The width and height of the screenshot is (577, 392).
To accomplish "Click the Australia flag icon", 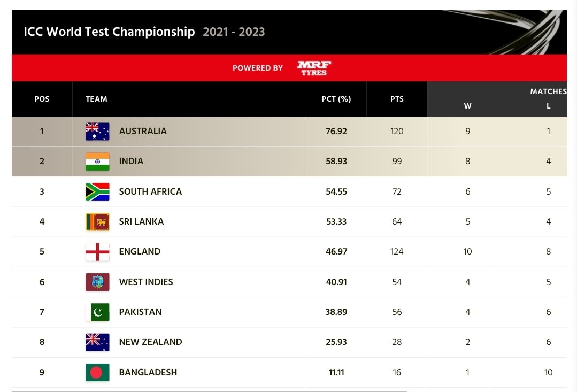I will pos(97,132).
